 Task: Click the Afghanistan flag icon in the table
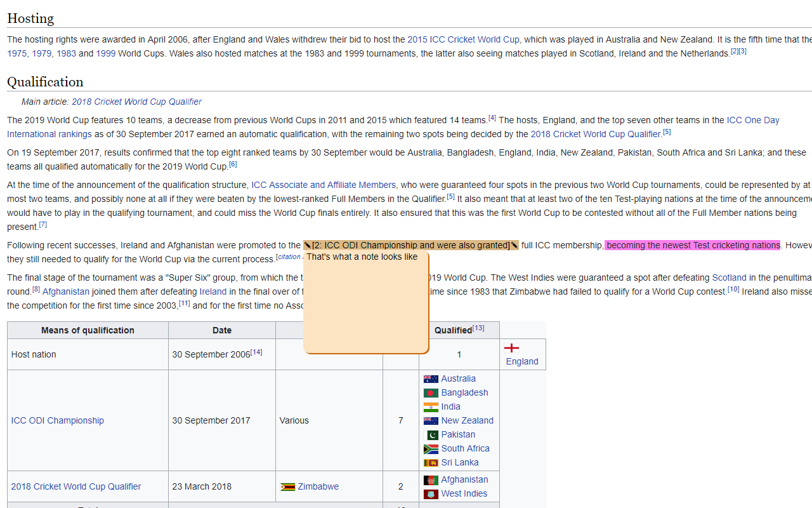(x=431, y=480)
